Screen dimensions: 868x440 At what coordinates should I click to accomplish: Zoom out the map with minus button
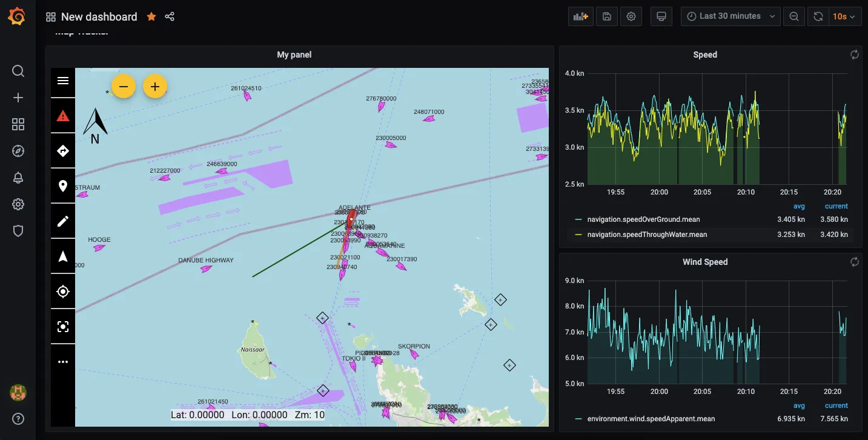click(x=124, y=87)
